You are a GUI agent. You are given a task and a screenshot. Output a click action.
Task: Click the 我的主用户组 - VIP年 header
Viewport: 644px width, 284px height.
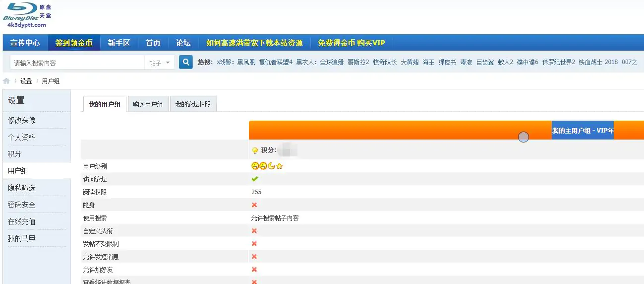point(583,131)
